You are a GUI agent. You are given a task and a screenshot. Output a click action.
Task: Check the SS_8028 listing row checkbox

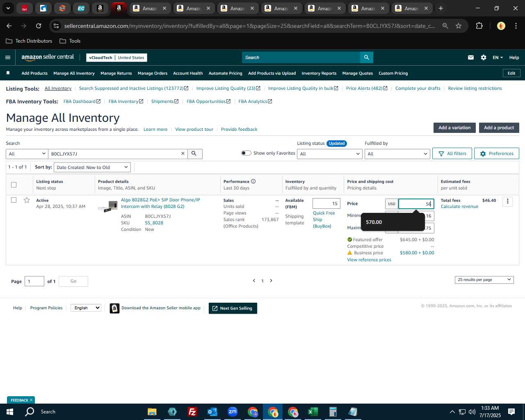14,200
